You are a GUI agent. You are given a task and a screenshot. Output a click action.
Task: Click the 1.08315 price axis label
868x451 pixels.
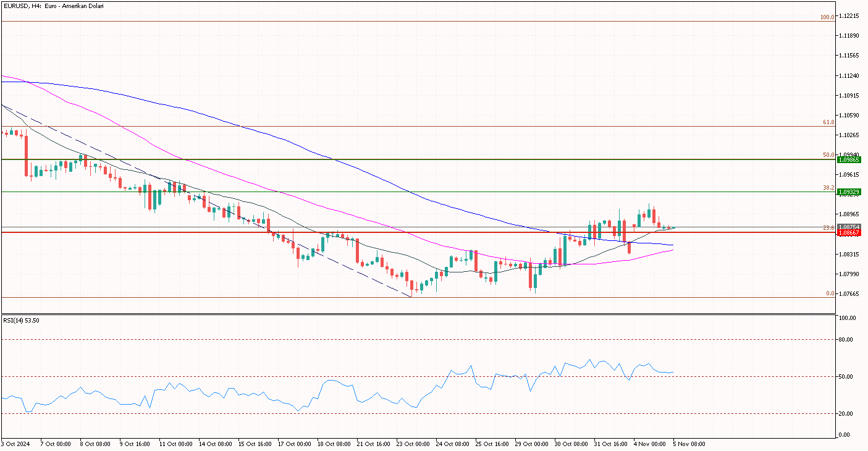(850, 254)
